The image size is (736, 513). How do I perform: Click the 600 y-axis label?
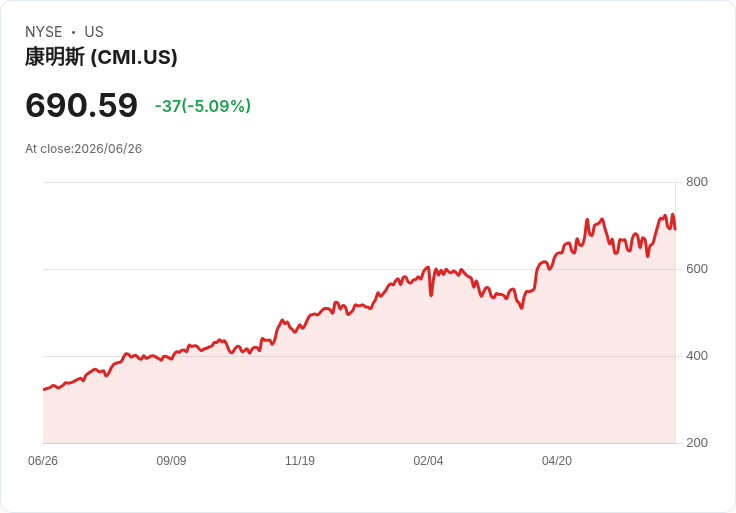(x=697, y=269)
